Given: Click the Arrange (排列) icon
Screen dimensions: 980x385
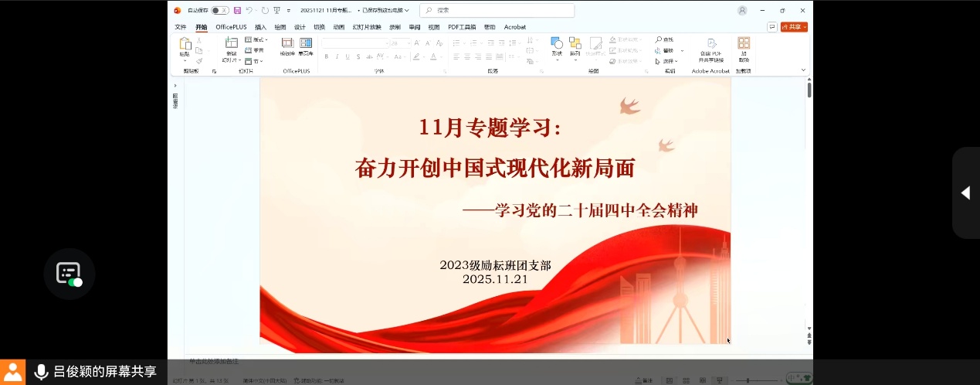Looking at the screenshot, I should point(575,43).
